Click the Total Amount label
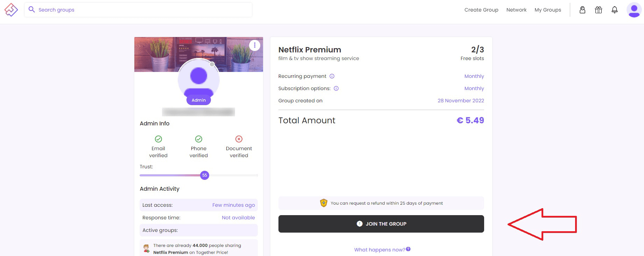This screenshot has width=644, height=256. [307, 120]
